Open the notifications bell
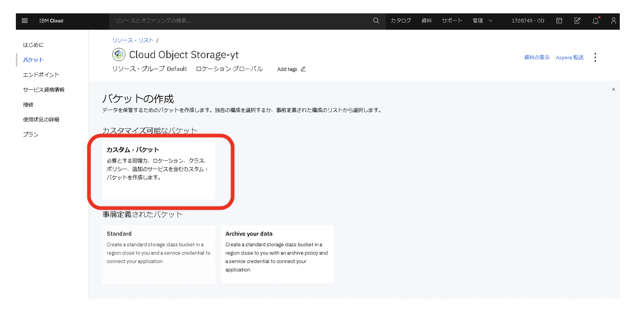Screen dimensions: 644x317 click(596, 21)
